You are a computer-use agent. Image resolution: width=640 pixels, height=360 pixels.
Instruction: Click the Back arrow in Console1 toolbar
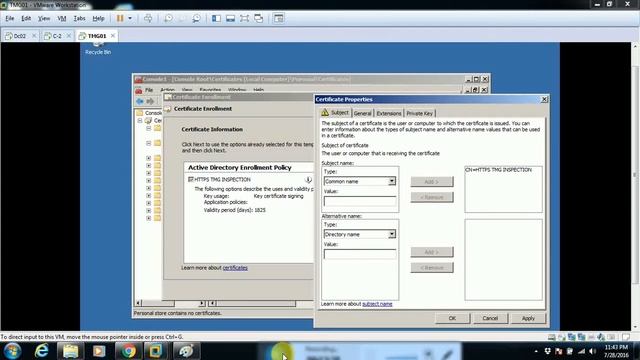[x=140, y=101]
